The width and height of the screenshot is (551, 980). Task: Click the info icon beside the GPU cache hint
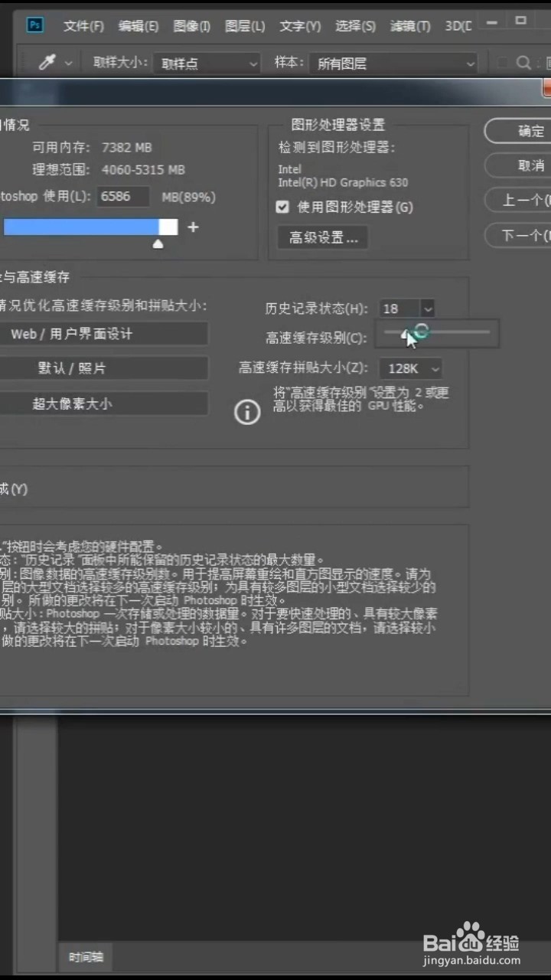click(247, 412)
